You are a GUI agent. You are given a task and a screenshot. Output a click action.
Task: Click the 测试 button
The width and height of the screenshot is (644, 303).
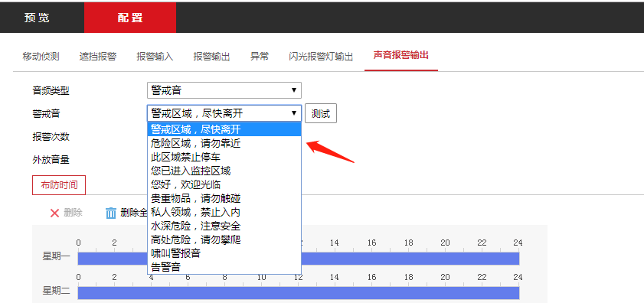coord(321,113)
